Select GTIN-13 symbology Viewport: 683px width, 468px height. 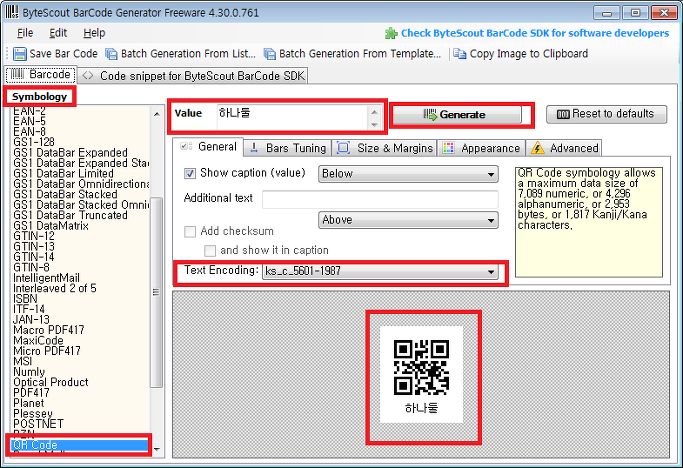click(x=34, y=247)
